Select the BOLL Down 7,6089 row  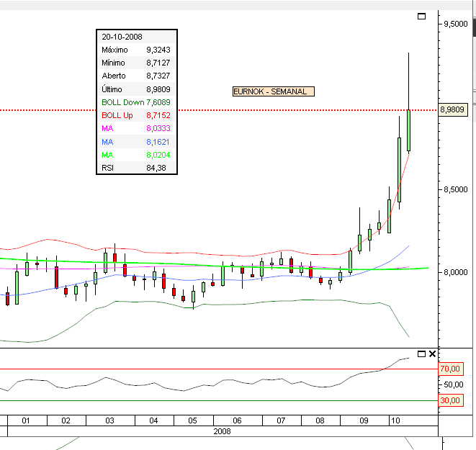tap(137, 102)
